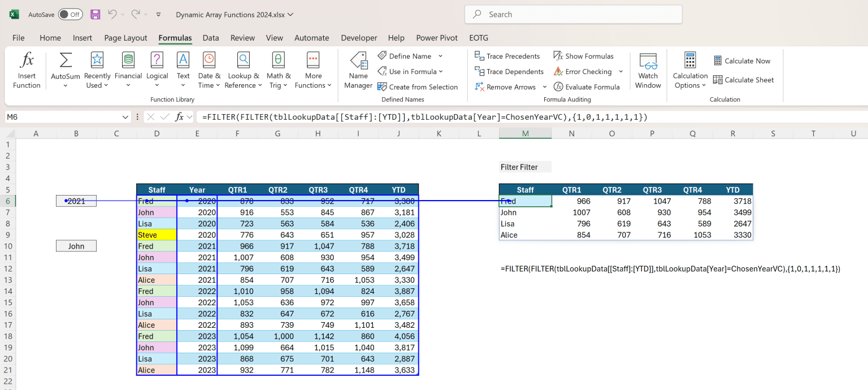Expand the Remove Arrows dropdown
This screenshot has height=390, width=868.
pos(544,86)
